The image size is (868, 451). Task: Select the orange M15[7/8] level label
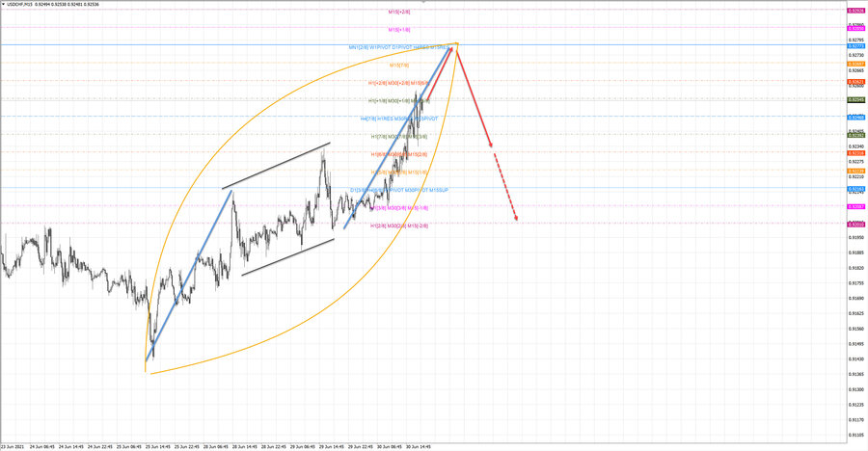399,66
